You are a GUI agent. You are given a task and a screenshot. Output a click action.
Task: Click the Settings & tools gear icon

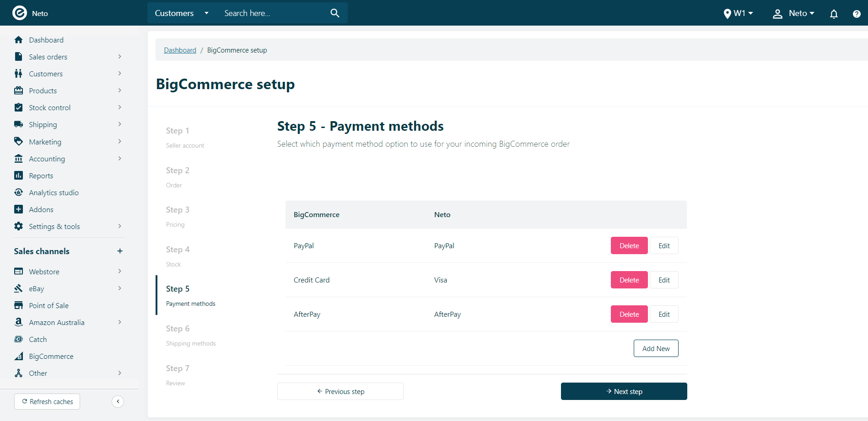pyautogui.click(x=19, y=226)
